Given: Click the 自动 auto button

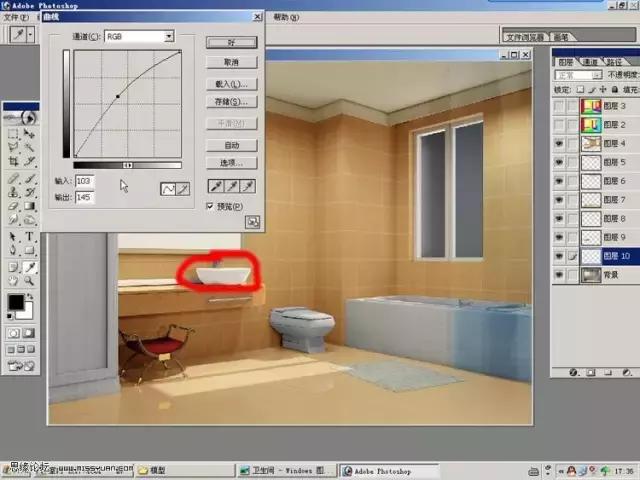Looking at the screenshot, I should [232, 145].
